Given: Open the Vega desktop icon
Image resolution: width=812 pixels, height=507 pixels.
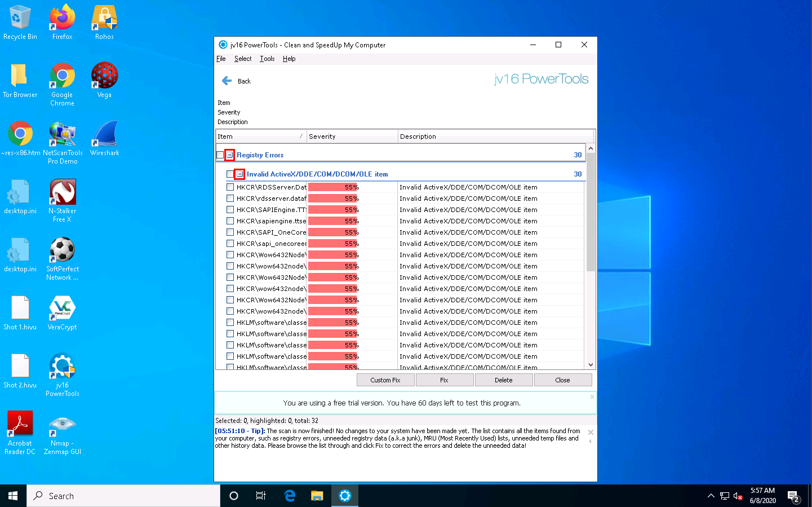Looking at the screenshot, I should 104,81.
